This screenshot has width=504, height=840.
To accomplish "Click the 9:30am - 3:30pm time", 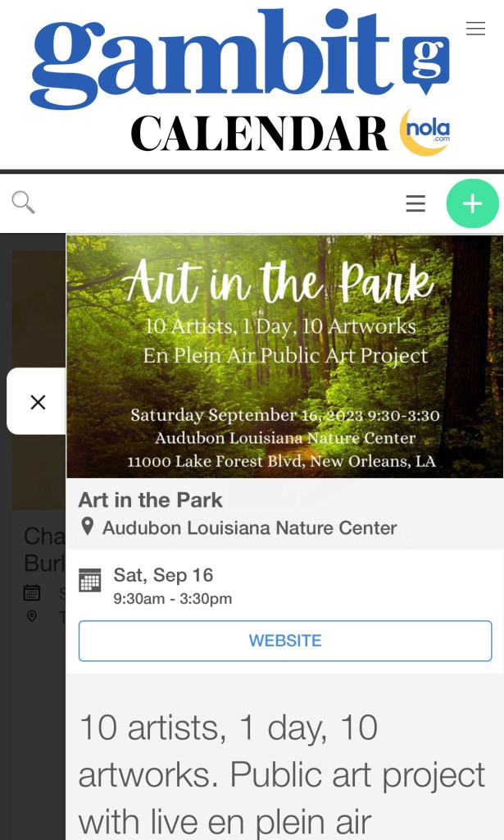I will click(x=172, y=599).
